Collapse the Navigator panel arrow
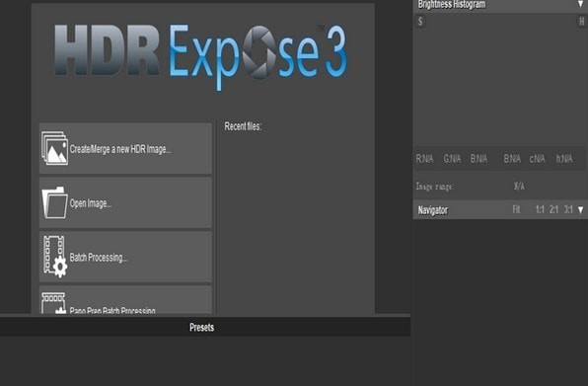This screenshot has height=386, width=588. pyautogui.click(x=580, y=209)
